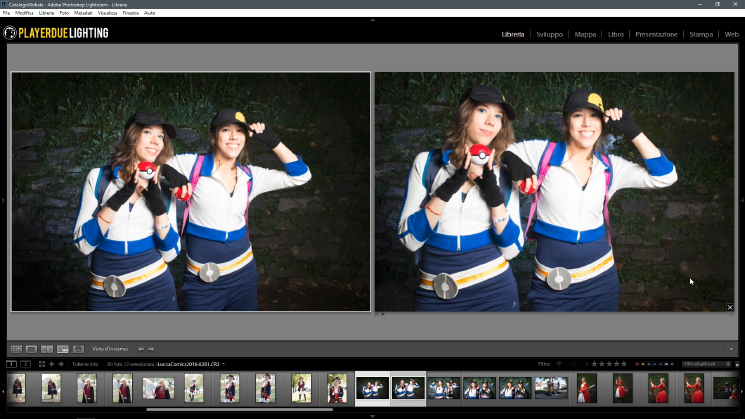Switch to Grid view icon in toolbar
Screen dimensions: 745x419
16,349
